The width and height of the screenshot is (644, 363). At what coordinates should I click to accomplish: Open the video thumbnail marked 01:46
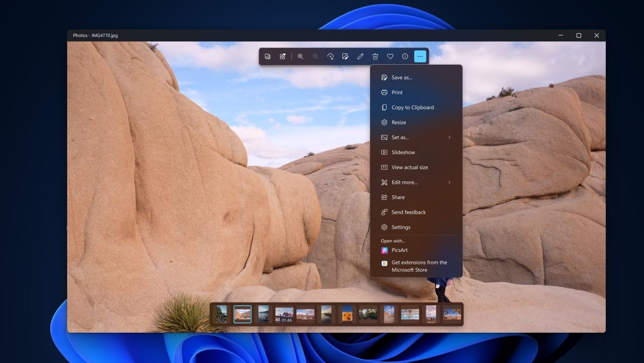coord(284,314)
